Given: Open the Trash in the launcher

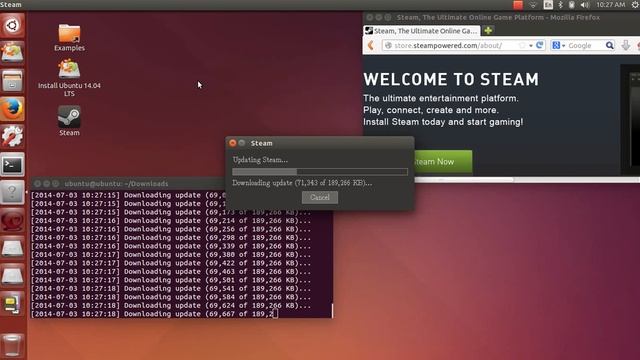Looking at the screenshot, I should [12, 345].
